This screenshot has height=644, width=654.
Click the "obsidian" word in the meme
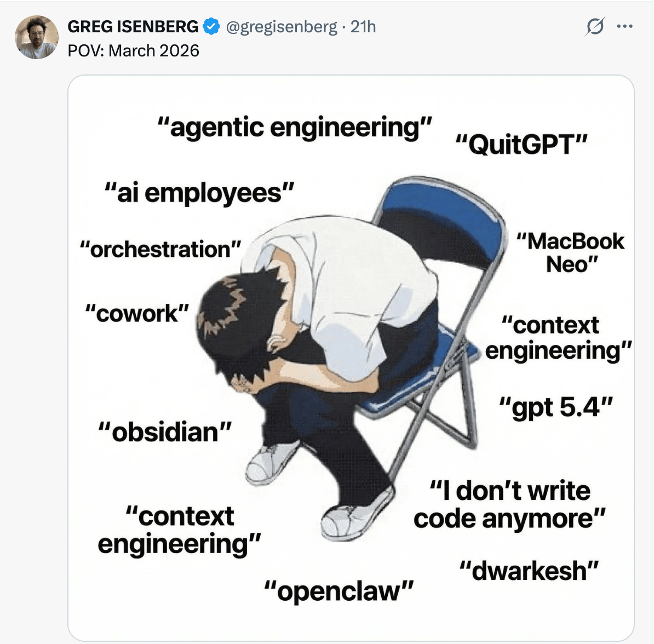coord(165,432)
